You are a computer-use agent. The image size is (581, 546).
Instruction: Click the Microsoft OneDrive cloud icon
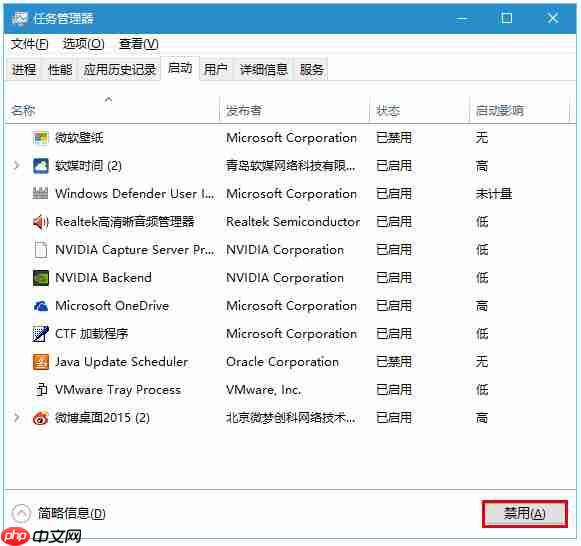point(40,306)
